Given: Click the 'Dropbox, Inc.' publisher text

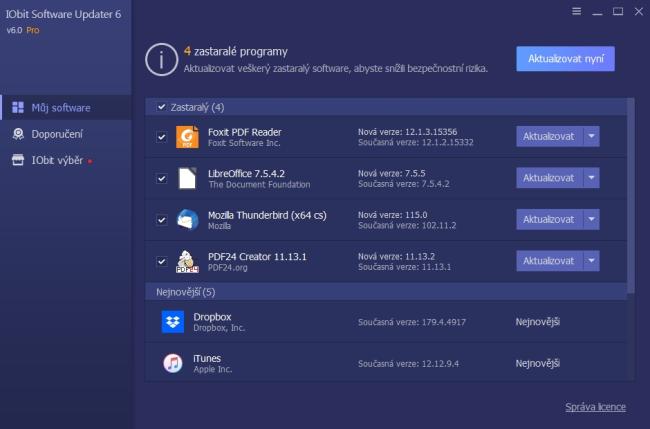Looking at the screenshot, I should point(219,327).
